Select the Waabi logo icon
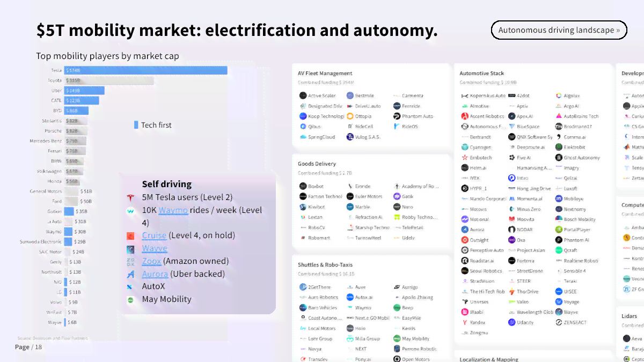This screenshot has height=362, width=644. (465, 312)
